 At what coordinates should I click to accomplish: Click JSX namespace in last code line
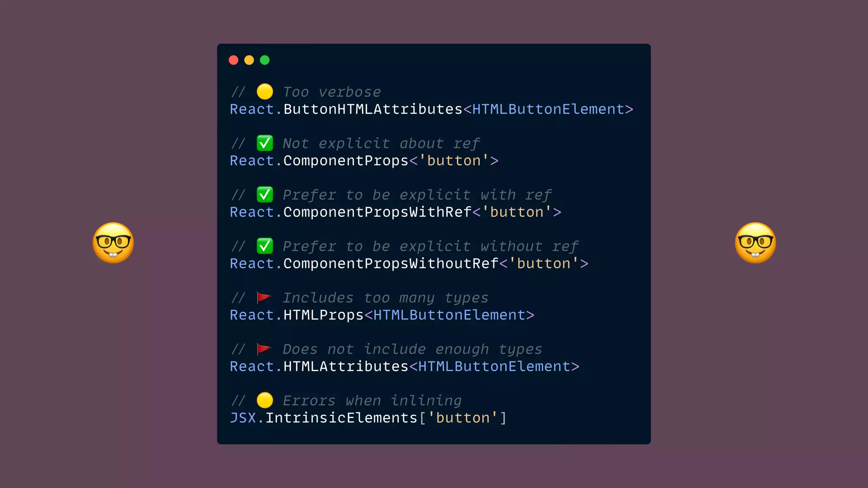(x=243, y=418)
